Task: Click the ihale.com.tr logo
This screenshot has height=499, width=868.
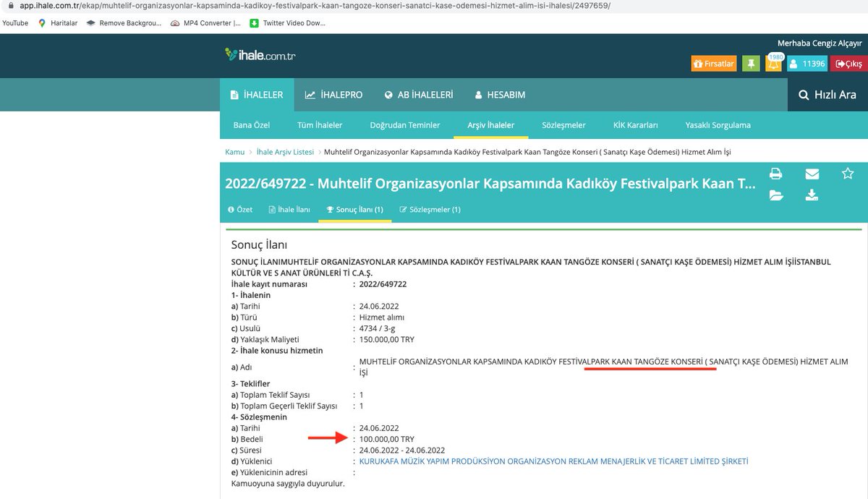Action: tap(260, 54)
